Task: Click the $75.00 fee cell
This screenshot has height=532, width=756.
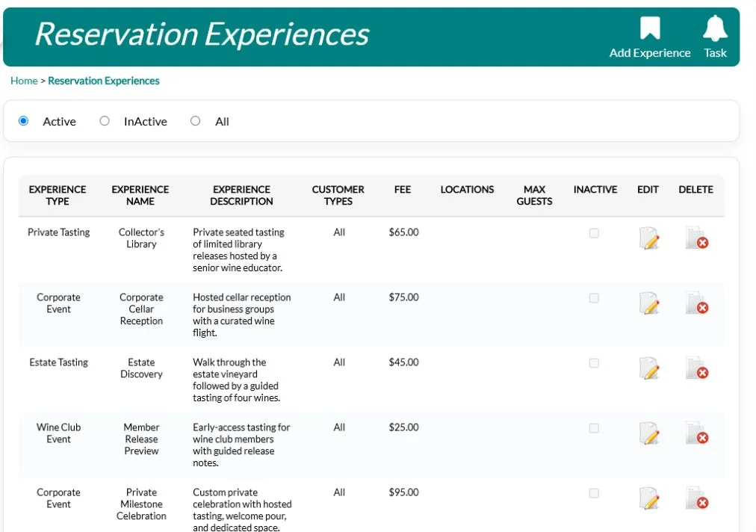Action: pyautogui.click(x=403, y=297)
